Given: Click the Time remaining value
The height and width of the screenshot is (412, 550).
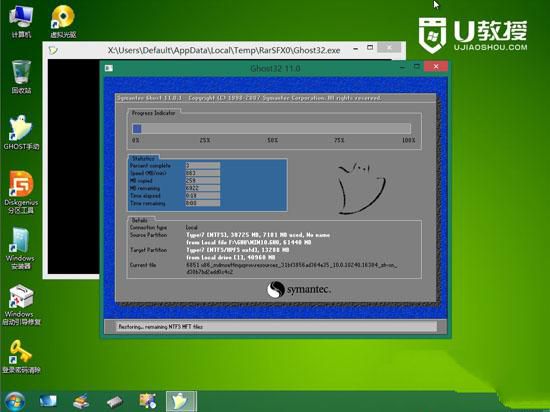Looking at the screenshot, I should (203, 203).
